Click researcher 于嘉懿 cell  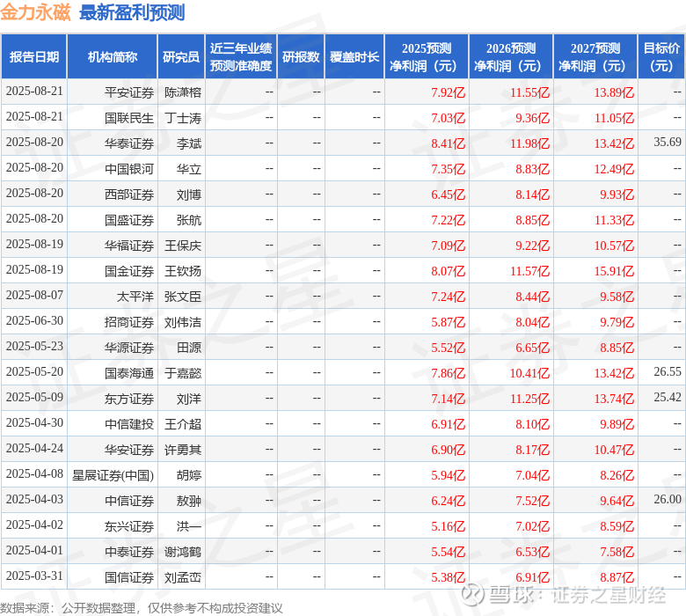pos(183,373)
